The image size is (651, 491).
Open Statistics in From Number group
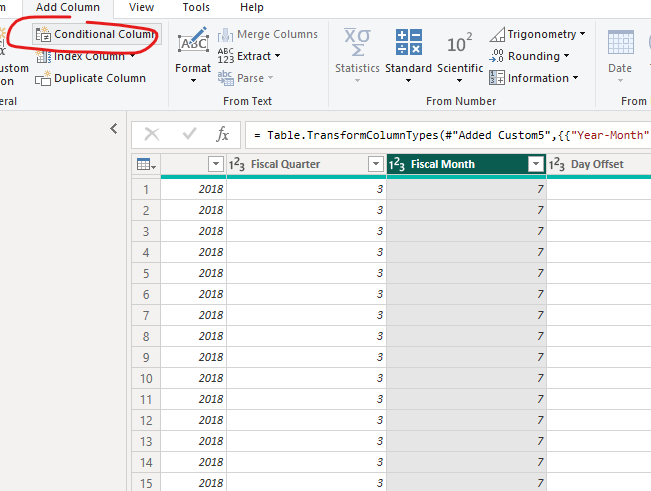[357, 55]
